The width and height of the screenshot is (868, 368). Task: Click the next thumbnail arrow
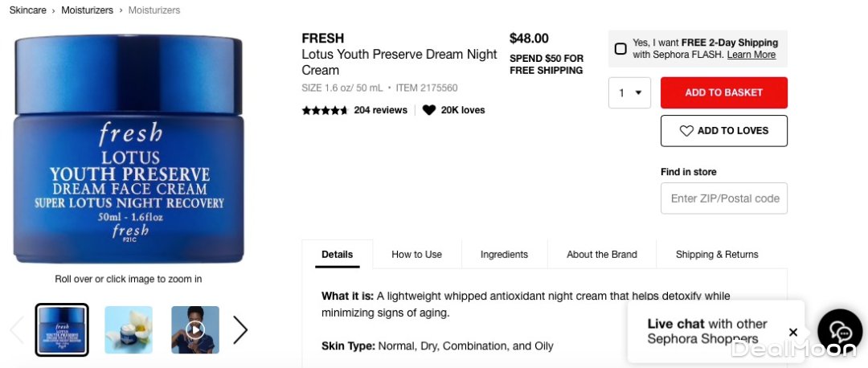[240, 329]
